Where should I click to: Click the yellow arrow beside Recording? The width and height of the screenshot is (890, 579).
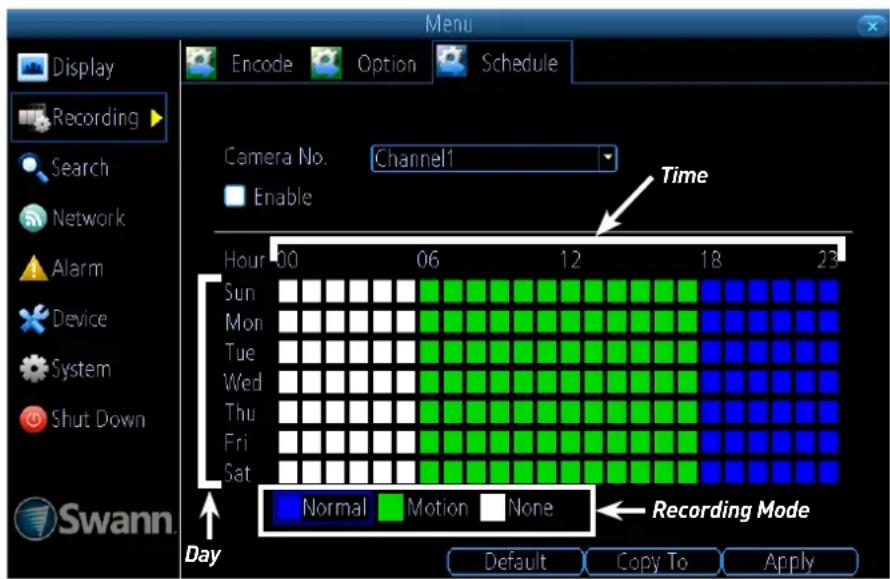coord(157,118)
